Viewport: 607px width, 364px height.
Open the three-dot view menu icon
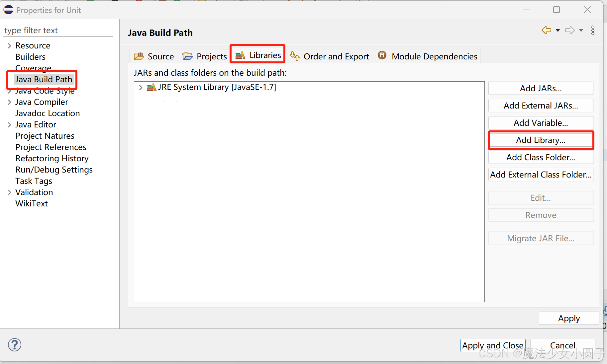point(593,30)
